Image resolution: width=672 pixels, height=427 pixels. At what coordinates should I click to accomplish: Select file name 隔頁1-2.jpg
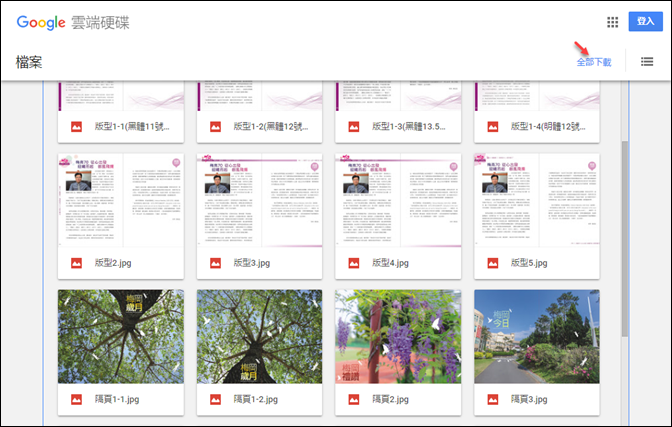point(255,399)
